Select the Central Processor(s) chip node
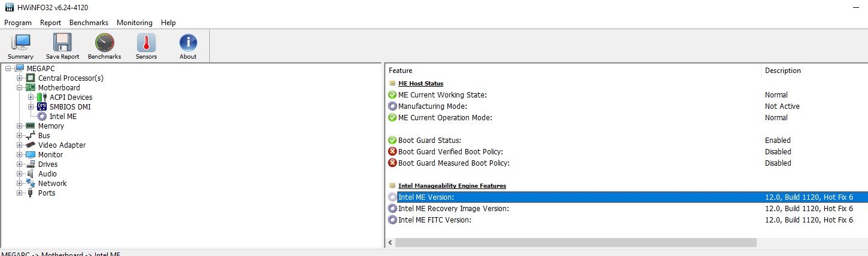The image size is (868, 256). pyautogui.click(x=31, y=78)
